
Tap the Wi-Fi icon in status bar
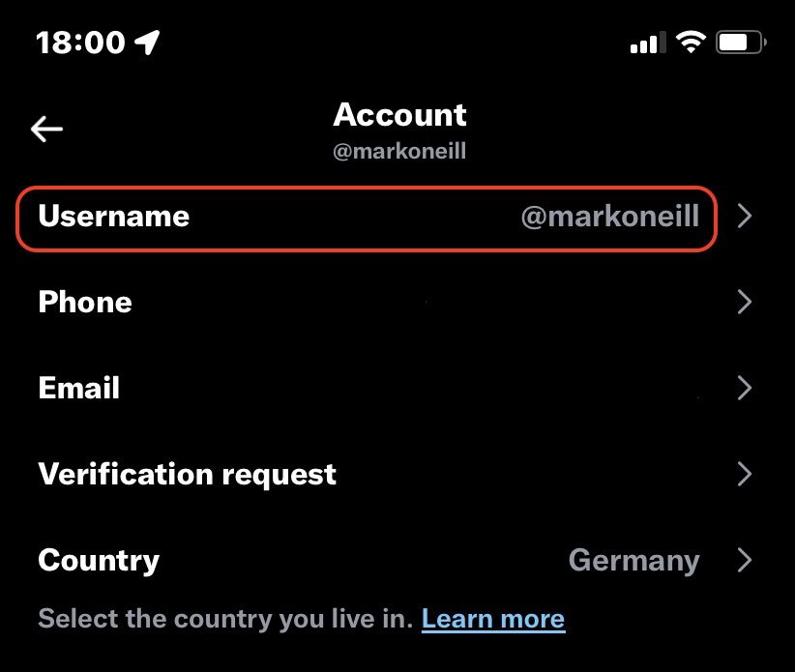click(691, 42)
